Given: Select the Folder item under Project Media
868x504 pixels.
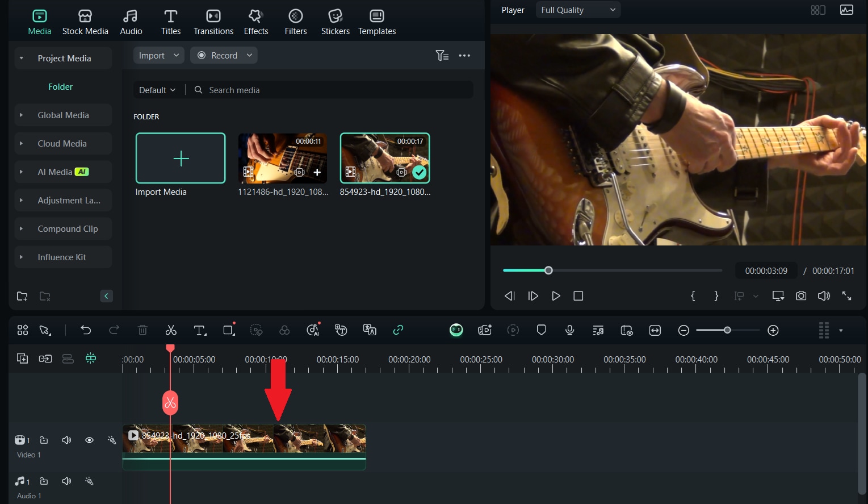Looking at the screenshot, I should (x=60, y=86).
